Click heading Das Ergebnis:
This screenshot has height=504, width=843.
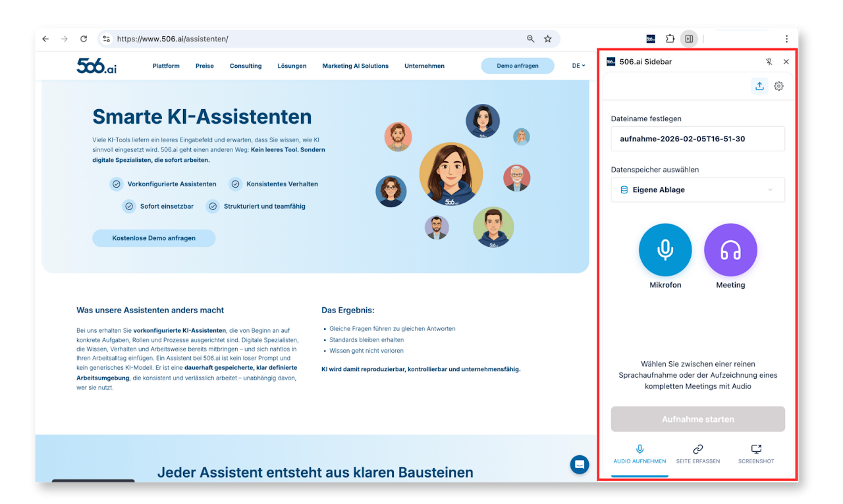point(348,310)
